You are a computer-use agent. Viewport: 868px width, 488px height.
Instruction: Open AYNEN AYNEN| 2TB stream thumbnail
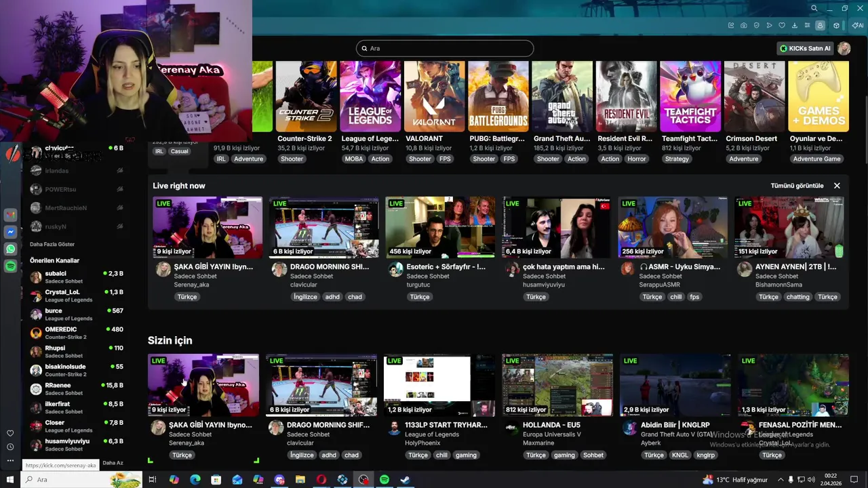coord(789,228)
